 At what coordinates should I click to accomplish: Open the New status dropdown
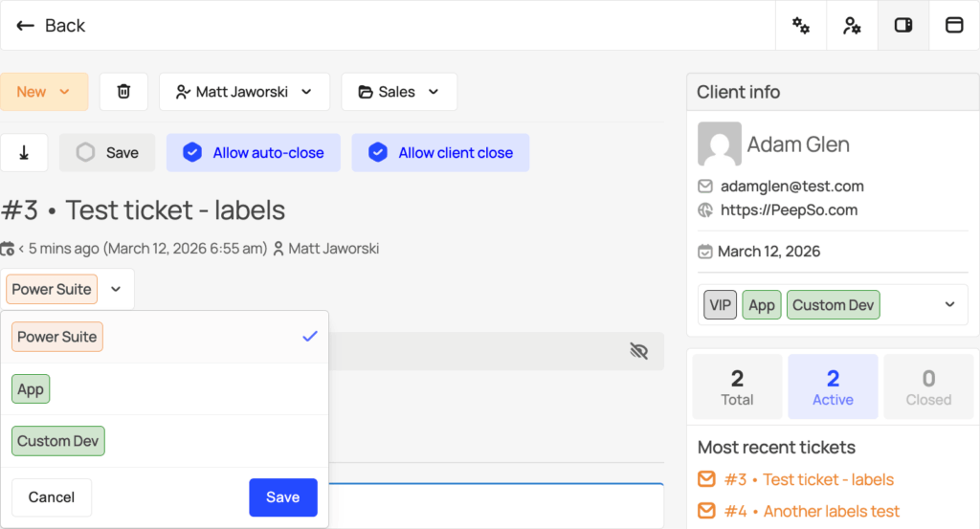click(x=44, y=92)
